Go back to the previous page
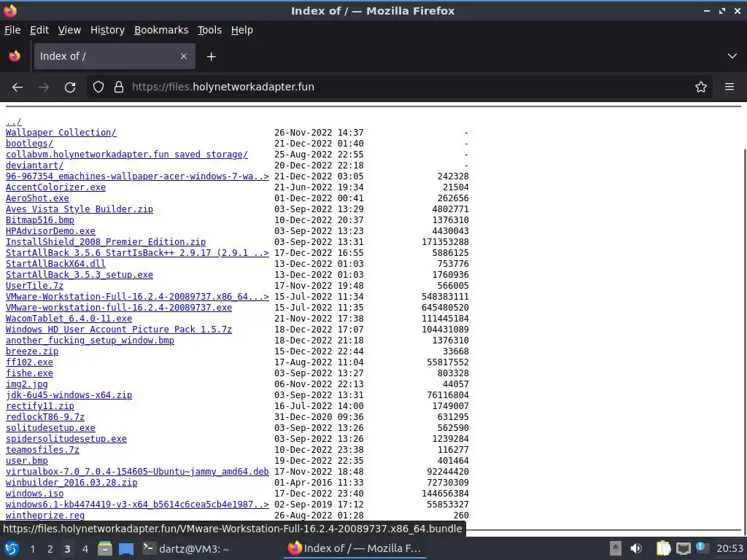This screenshot has width=747, height=560. 18,87
